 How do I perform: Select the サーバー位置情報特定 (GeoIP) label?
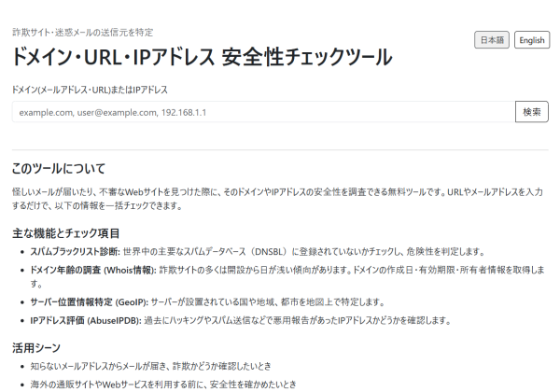click(90, 302)
